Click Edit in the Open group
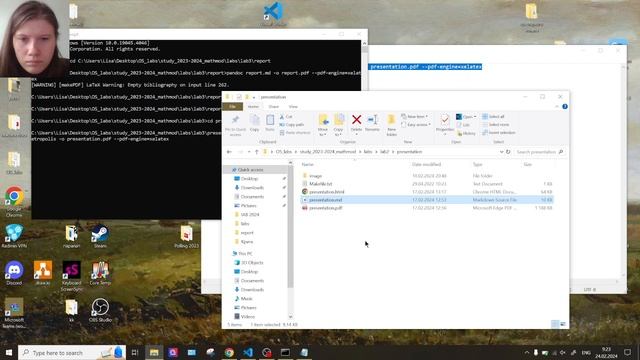The height and width of the screenshot is (360, 640). (x=463, y=124)
